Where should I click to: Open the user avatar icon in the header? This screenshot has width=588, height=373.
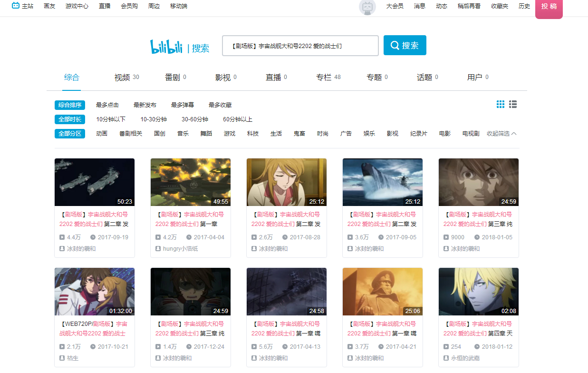[x=367, y=7]
